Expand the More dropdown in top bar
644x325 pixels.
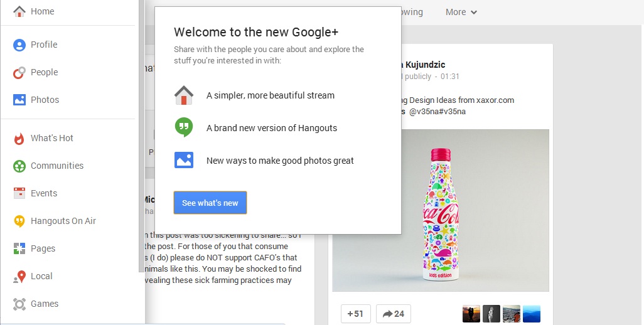click(461, 12)
